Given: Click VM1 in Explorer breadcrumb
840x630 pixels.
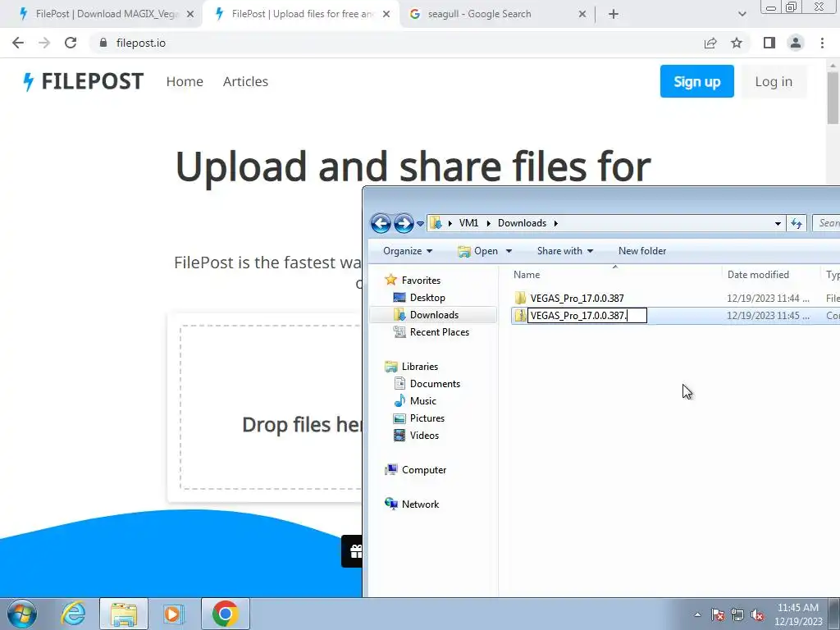Looking at the screenshot, I should 468,223.
